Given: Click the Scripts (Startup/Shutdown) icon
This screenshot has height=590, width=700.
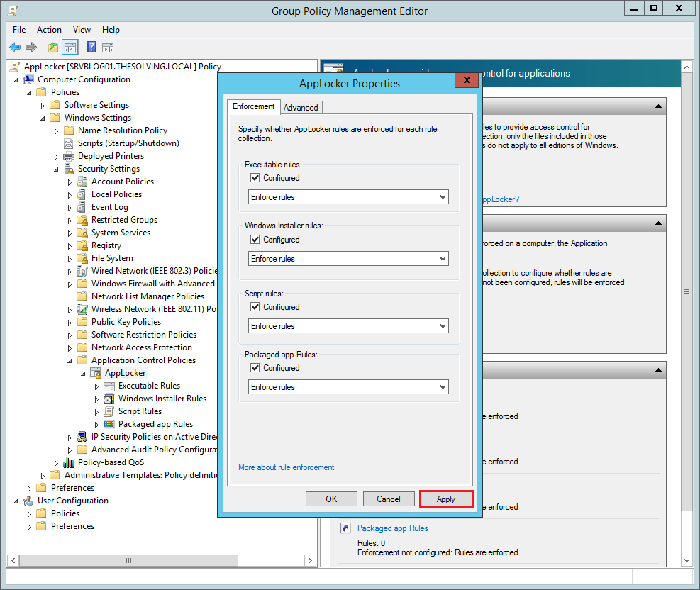Looking at the screenshot, I should 69,143.
